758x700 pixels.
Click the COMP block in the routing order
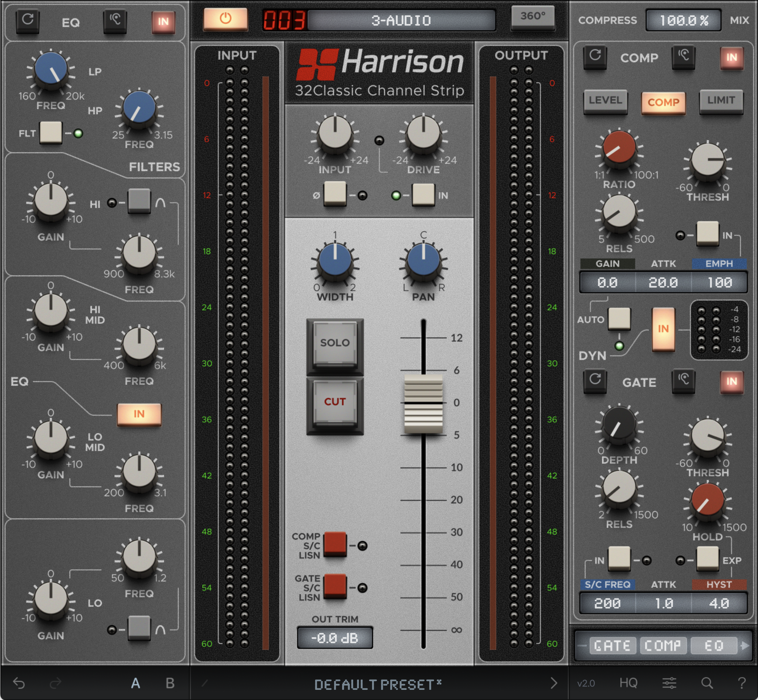(663, 645)
